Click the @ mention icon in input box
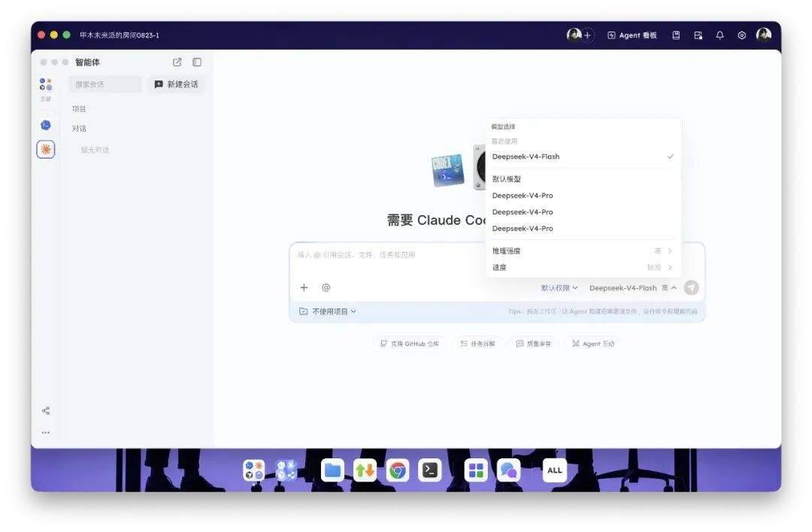The width and height of the screenshot is (812, 532). [x=326, y=287]
